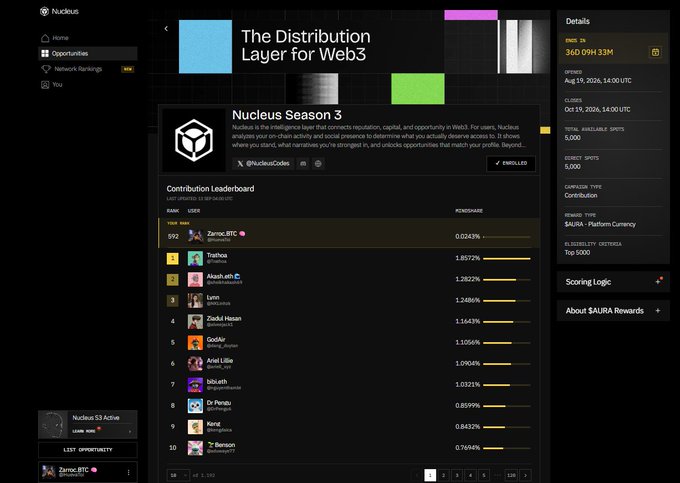Select the Opportunities grid icon

(45, 53)
